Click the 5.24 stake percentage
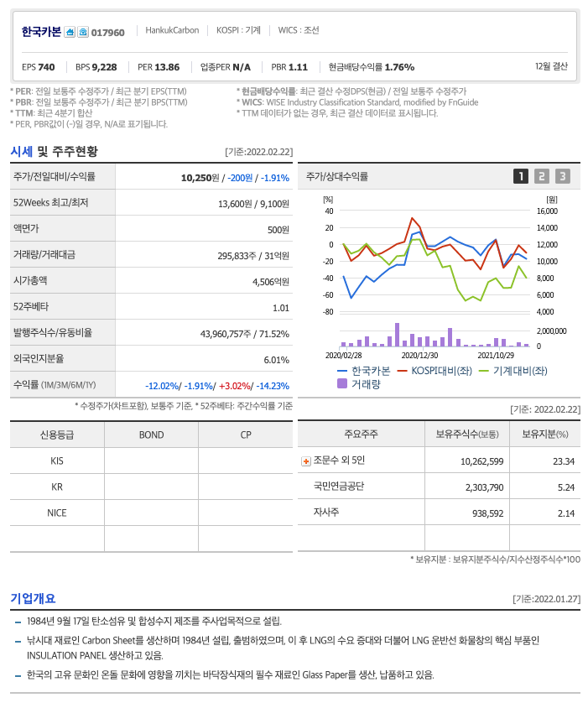 pyautogui.click(x=566, y=487)
